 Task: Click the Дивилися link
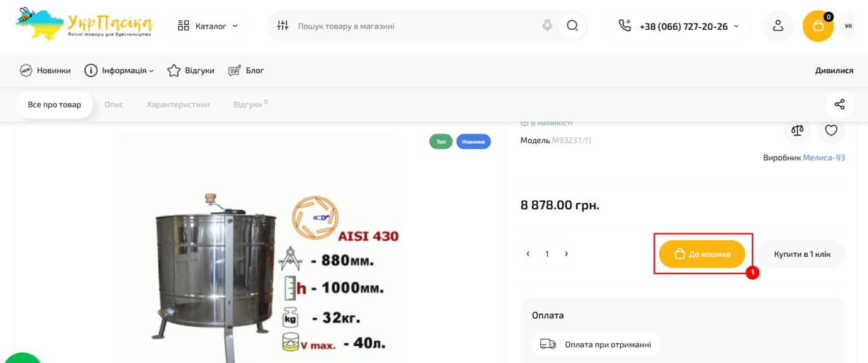tap(834, 71)
